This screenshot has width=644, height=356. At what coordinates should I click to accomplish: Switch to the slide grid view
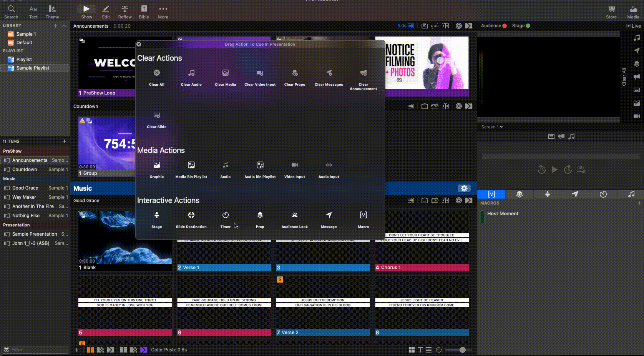coord(412,350)
